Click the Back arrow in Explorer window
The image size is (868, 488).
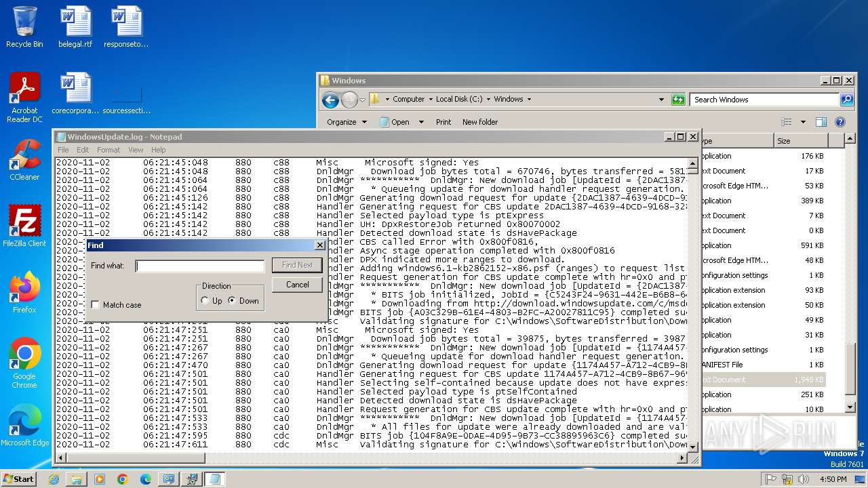coord(330,100)
